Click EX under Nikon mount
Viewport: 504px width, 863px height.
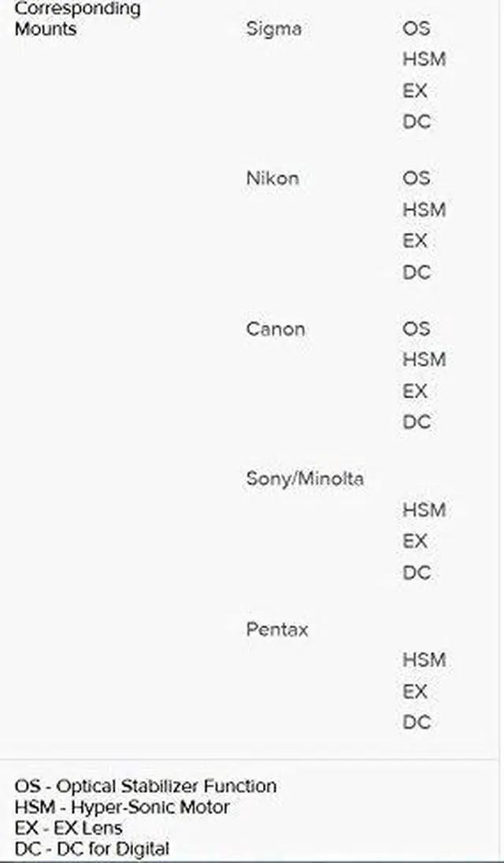[415, 241]
